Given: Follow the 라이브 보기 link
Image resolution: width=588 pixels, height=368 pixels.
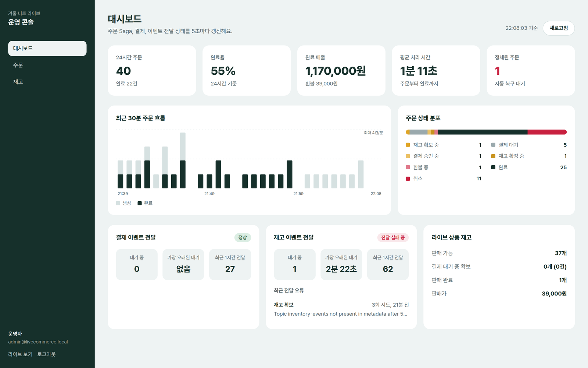Looking at the screenshot, I should (20, 354).
